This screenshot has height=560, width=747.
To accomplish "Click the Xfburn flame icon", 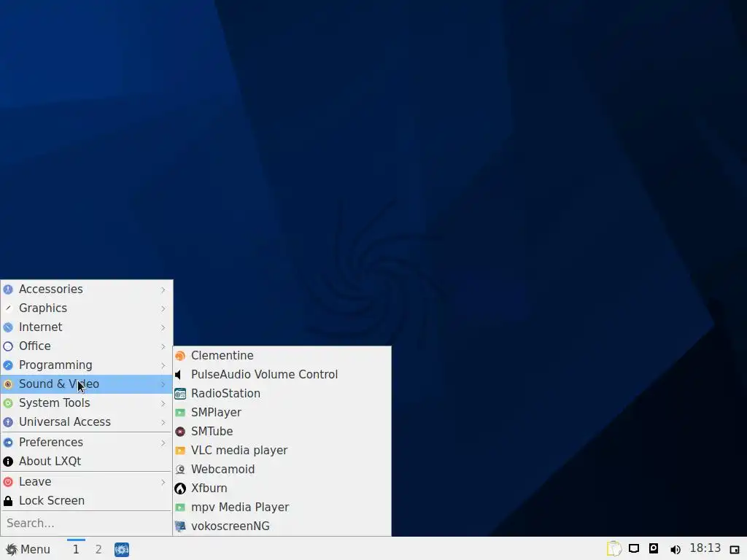I will point(180,489).
